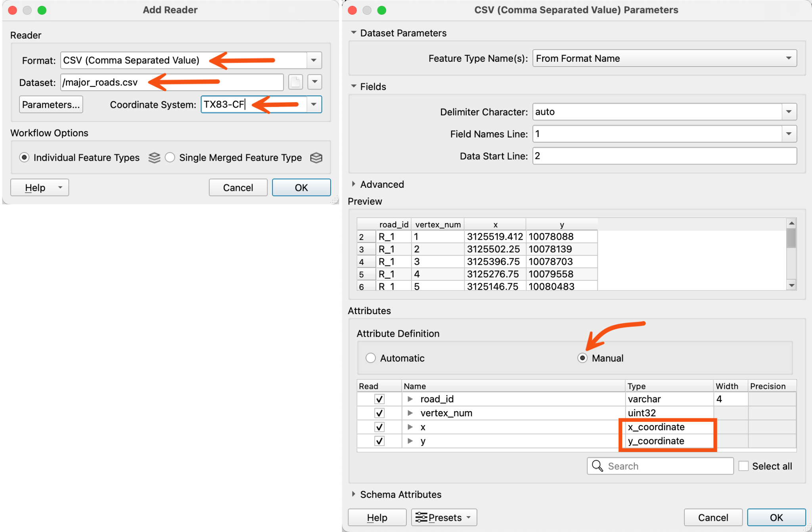Click preview cell 10078139
Image resolution: width=812 pixels, height=532 pixels.
tap(562, 249)
